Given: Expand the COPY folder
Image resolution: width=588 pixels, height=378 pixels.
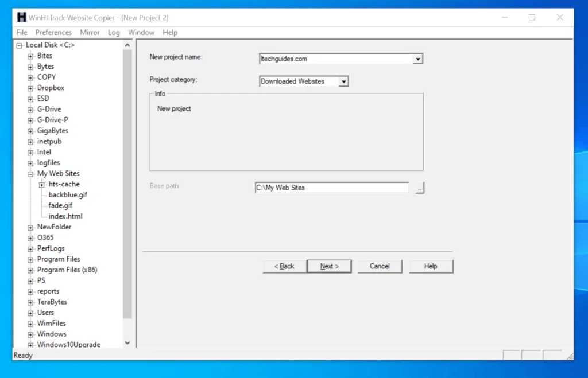Looking at the screenshot, I should pyautogui.click(x=30, y=77).
